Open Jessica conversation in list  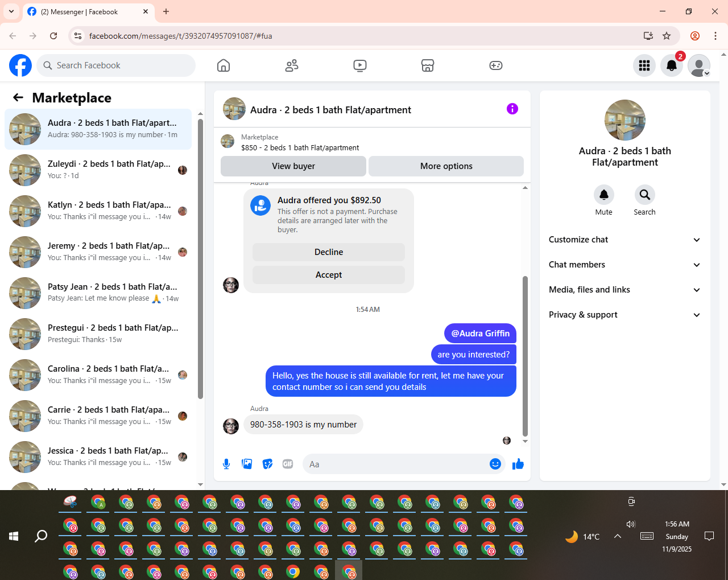[x=98, y=457]
